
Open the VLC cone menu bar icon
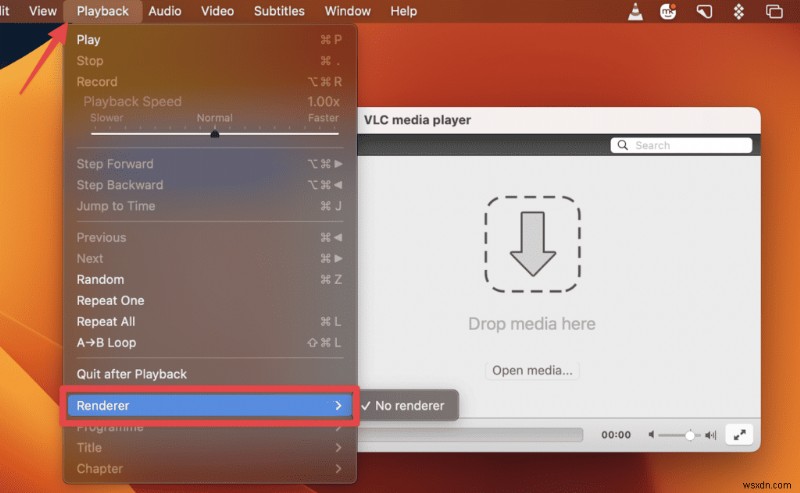[635, 11]
